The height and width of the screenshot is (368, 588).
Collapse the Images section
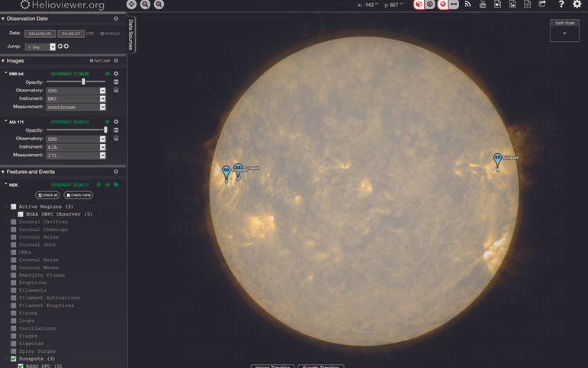[3, 61]
